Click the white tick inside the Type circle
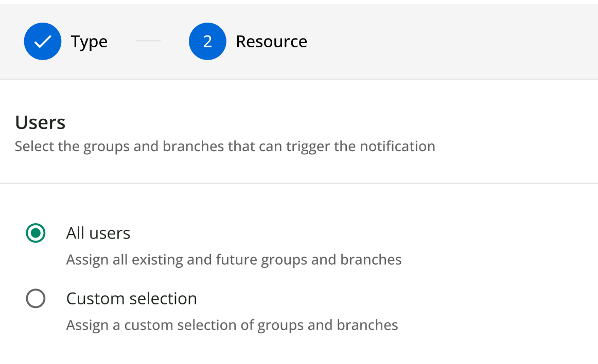This screenshot has width=598, height=364. click(x=43, y=42)
